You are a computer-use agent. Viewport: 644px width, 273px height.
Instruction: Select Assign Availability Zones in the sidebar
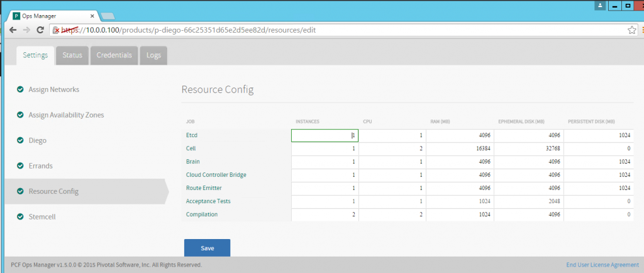click(66, 115)
